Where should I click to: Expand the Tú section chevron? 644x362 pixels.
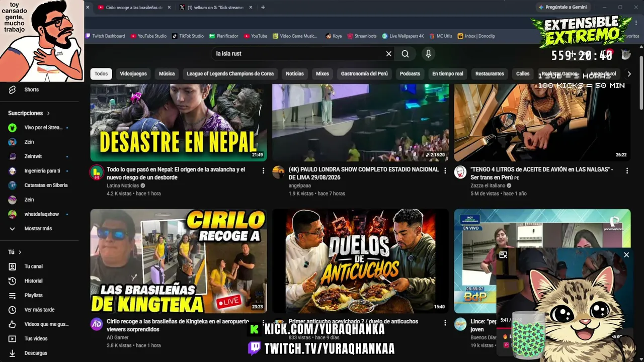click(20, 252)
